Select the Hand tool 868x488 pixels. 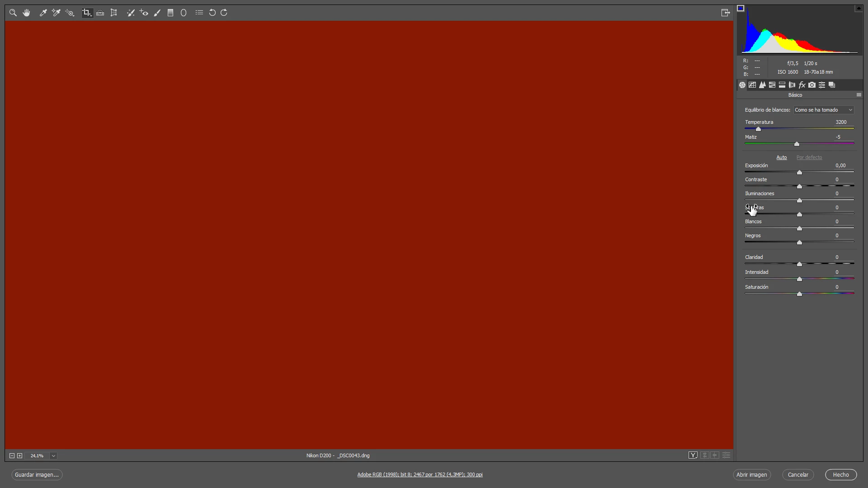pos(26,13)
